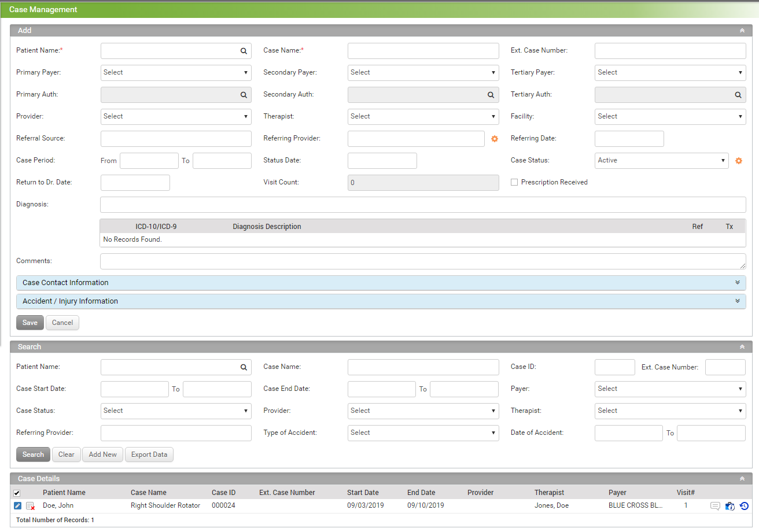The image size is (759, 532).
Task: Uncheck the select-all checkbox in Case Details
Action: (x=17, y=493)
